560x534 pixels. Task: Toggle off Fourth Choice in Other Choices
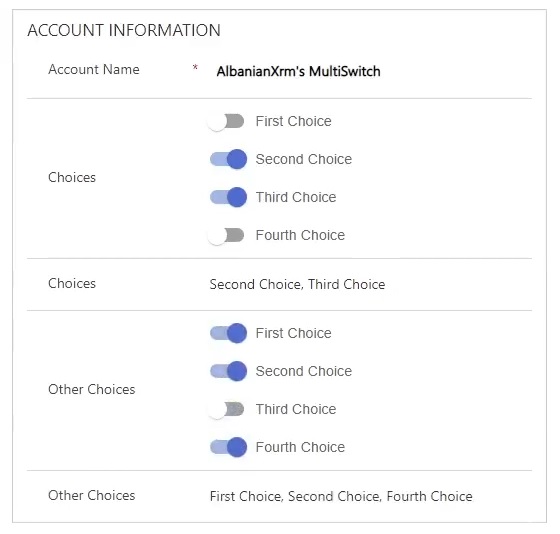pyautogui.click(x=228, y=447)
